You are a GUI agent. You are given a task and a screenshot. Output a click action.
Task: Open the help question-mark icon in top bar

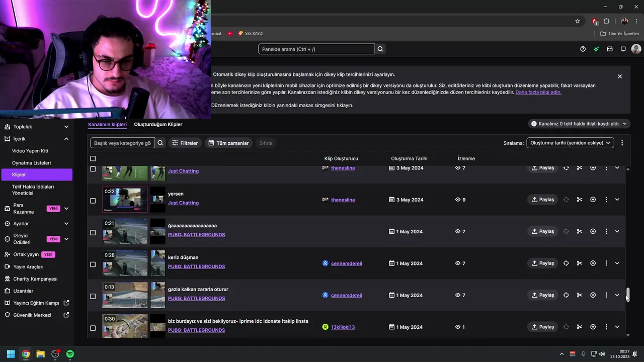583,49
